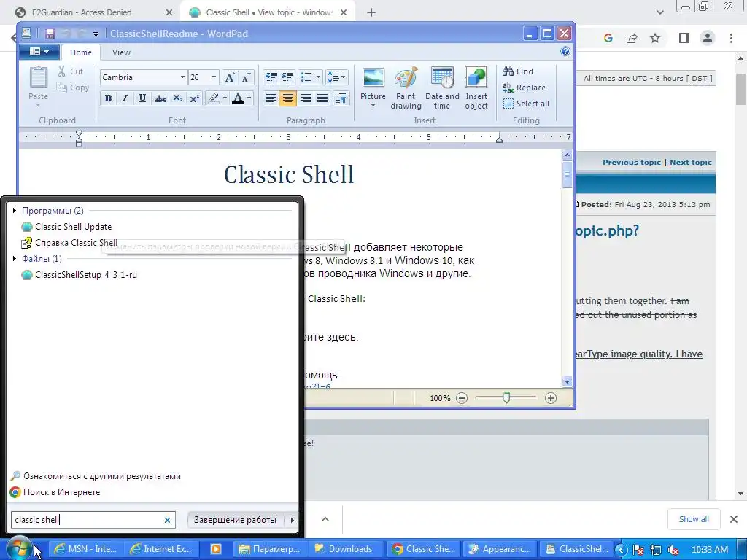Click Next topic link in browser
The image size is (747, 560).
[x=690, y=163]
